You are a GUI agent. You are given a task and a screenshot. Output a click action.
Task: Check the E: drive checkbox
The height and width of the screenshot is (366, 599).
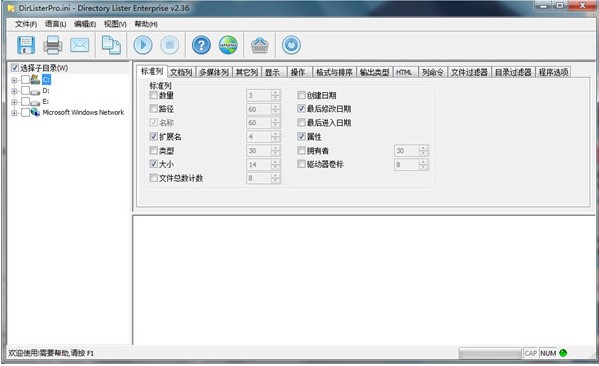(25, 102)
